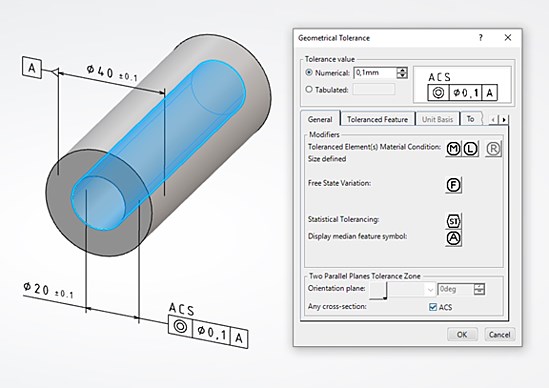Switch to the Toleranced Feature tab
The width and height of the screenshot is (549, 388).
(377, 119)
